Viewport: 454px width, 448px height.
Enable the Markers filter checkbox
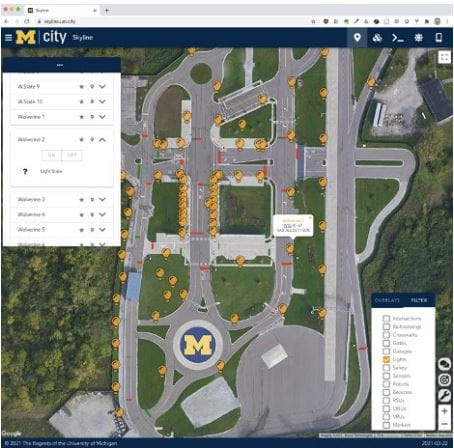[x=386, y=425]
